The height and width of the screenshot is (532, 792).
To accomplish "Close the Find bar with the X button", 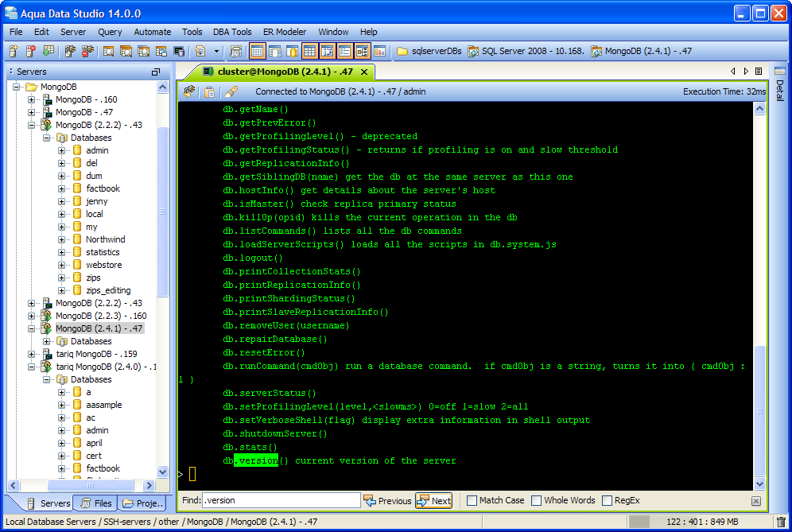I will click(756, 501).
